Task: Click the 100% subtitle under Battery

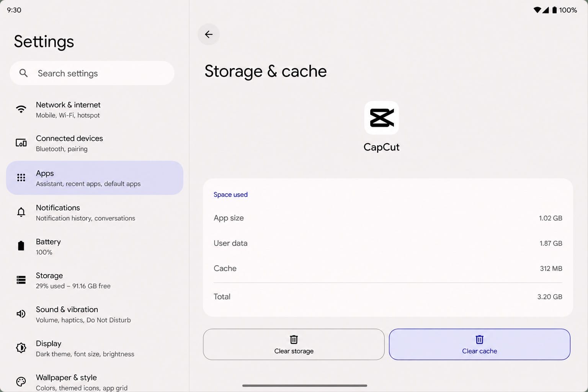Action: pyautogui.click(x=44, y=252)
